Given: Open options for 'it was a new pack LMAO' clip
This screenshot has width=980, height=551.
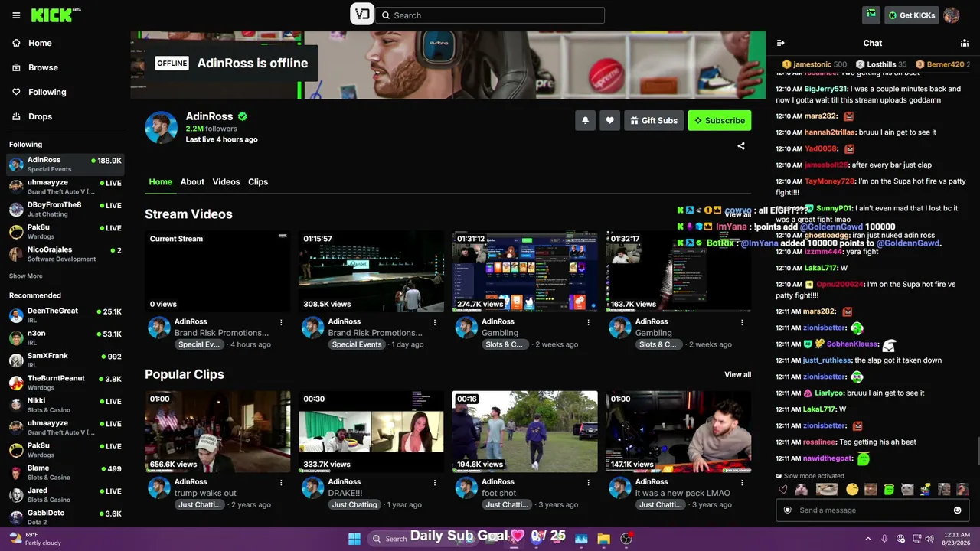Looking at the screenshot, I should (x=742, y=482).
